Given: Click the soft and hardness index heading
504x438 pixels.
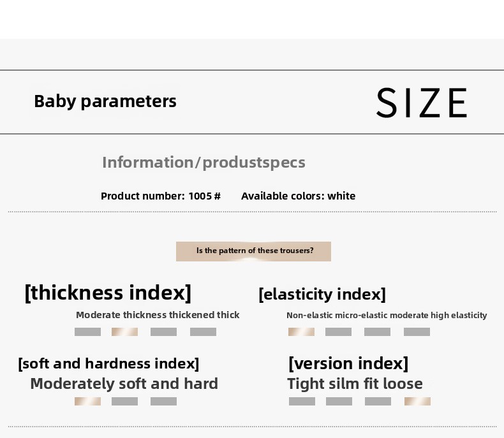Looking at the screenshot, I should pyautogui.click(x=108, y=364).
